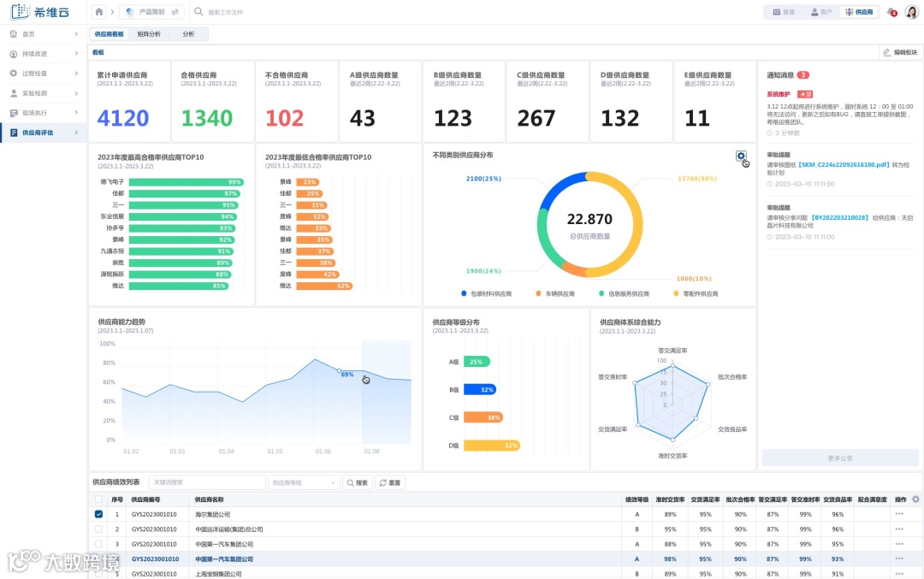
Task: Switch to the 矩阵分析 tab
Action: click(149, 34)
